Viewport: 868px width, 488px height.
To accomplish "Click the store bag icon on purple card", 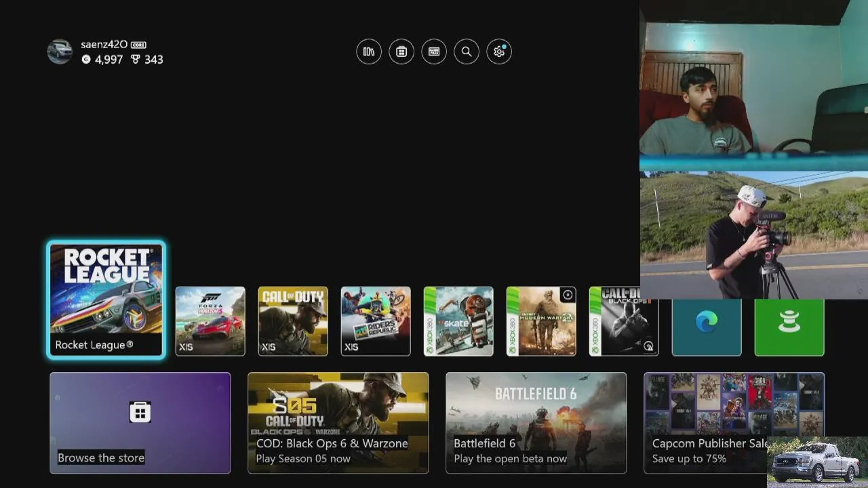I will click(x=140, y=412).
